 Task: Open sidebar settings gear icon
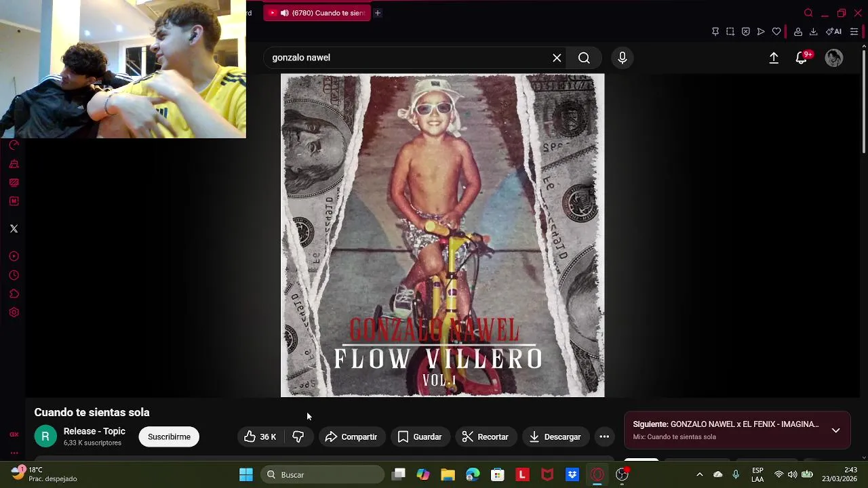tap(14, 312)
